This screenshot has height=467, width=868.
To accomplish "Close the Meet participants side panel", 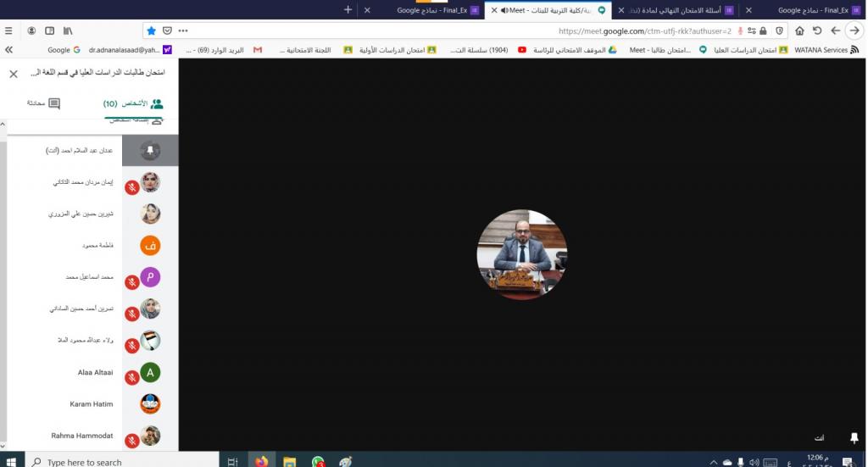I will [14, 74].
